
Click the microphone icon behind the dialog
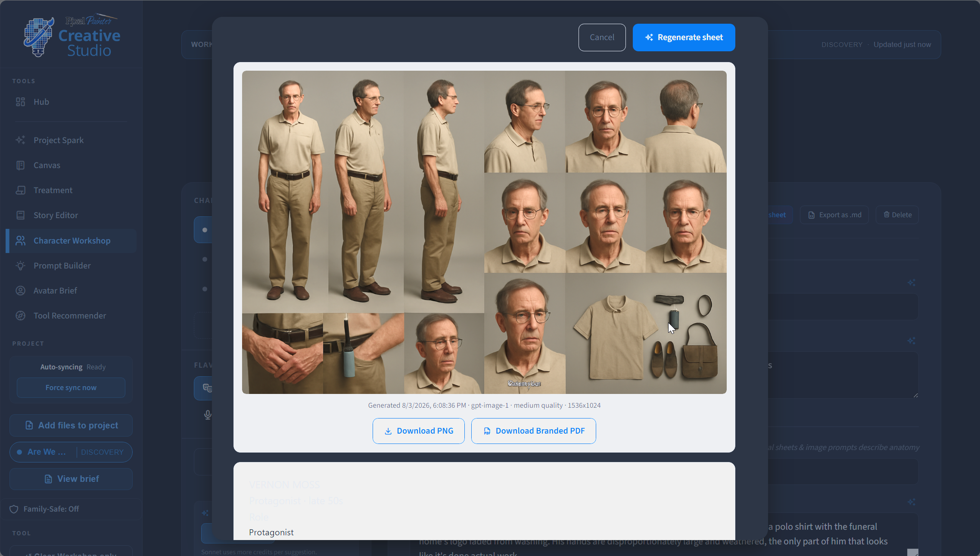208,415
